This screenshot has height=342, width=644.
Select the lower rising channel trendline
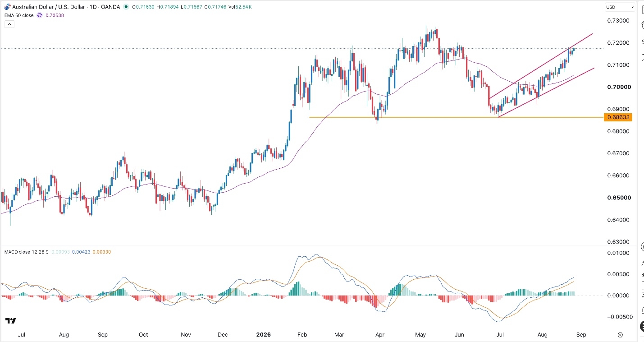tap(546, 92)
